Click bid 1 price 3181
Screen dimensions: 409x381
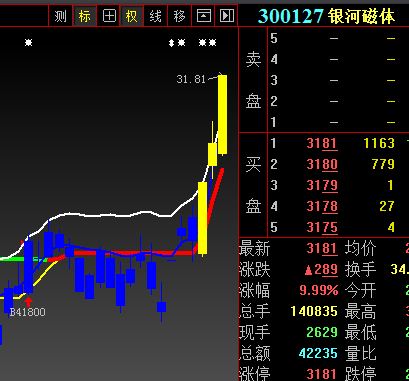322,143
